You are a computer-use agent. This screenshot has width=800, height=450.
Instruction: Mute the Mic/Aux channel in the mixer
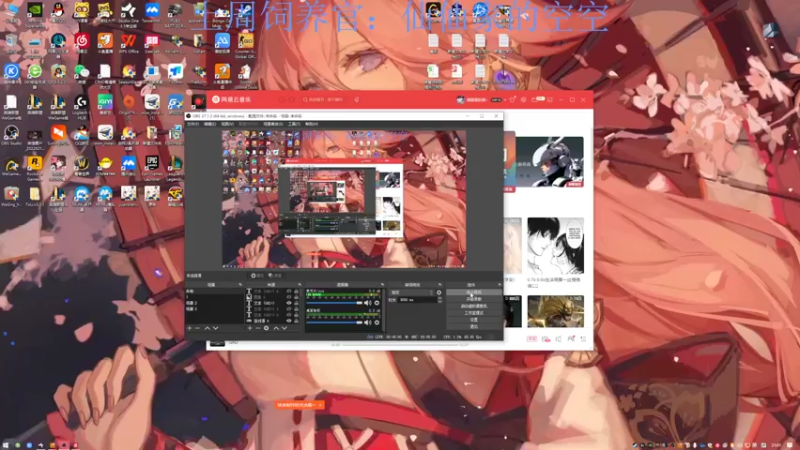367,303
